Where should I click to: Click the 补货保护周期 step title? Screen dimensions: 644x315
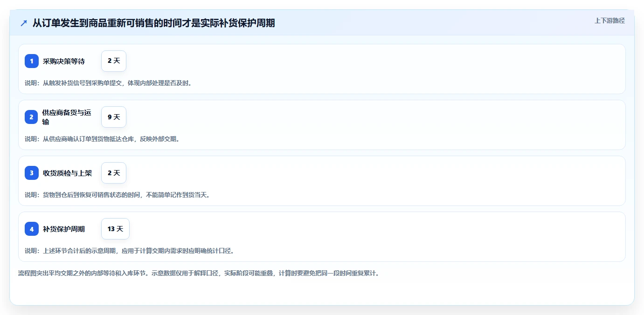click(x=64, y=229)
